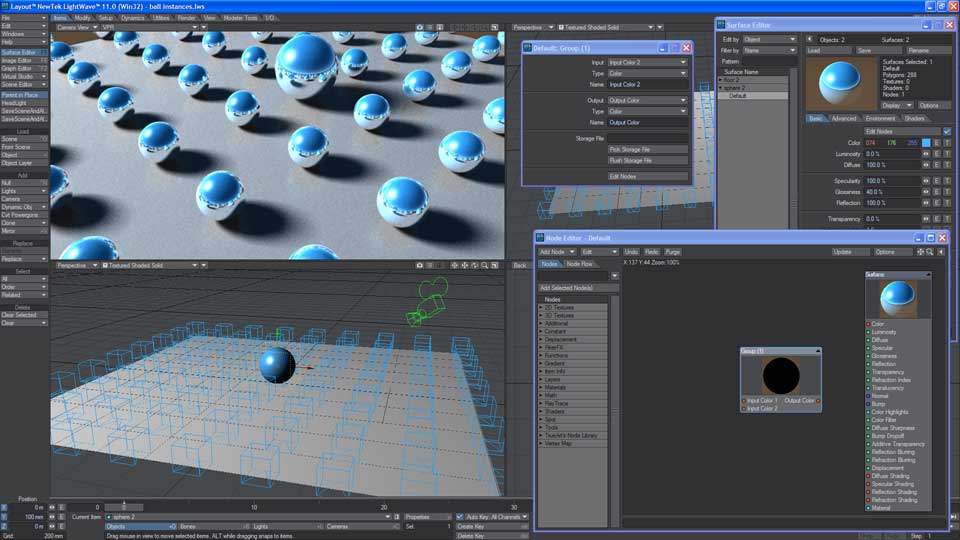
Task: Click the magnifier zoom icon in Node Editor
Action: pos(929,252)
